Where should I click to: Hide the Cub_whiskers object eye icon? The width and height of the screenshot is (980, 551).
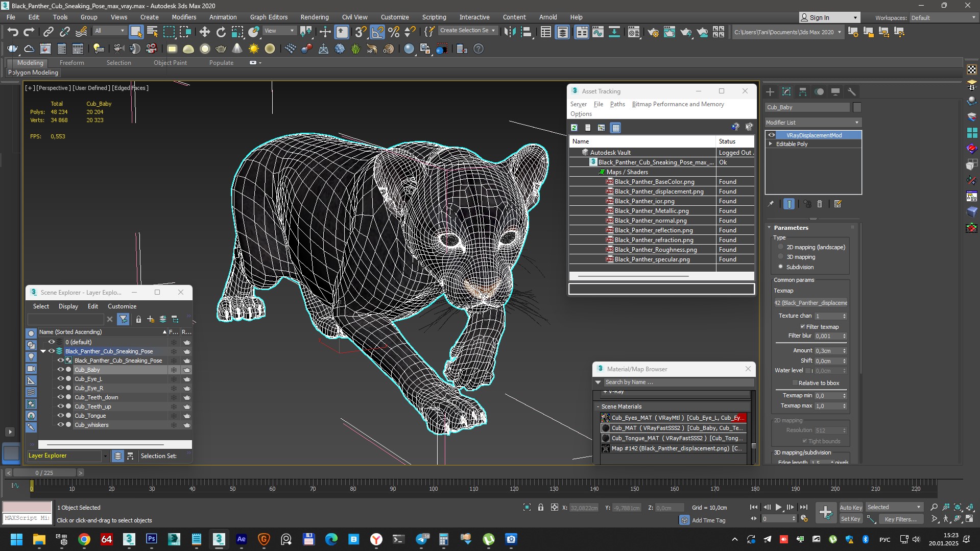point(60,425)
